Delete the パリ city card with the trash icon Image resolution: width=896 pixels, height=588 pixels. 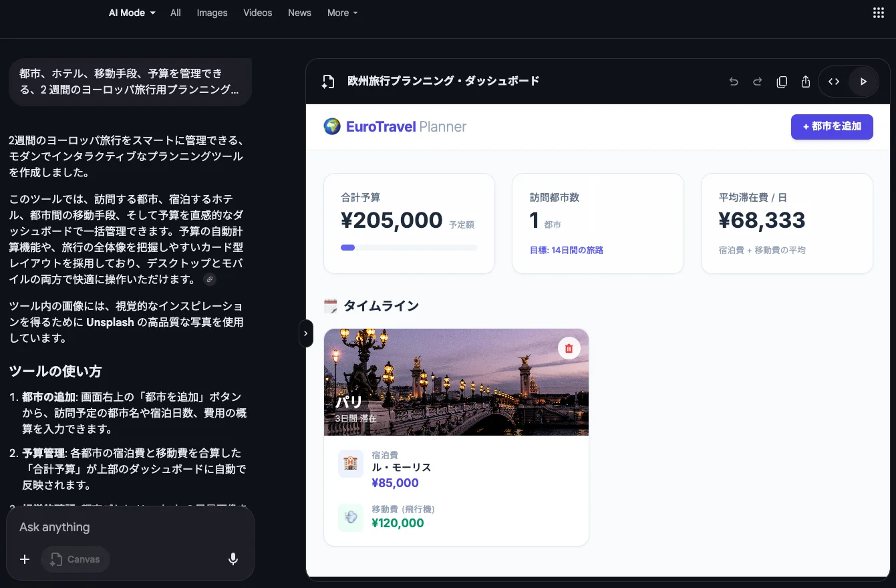coord(569,348)
